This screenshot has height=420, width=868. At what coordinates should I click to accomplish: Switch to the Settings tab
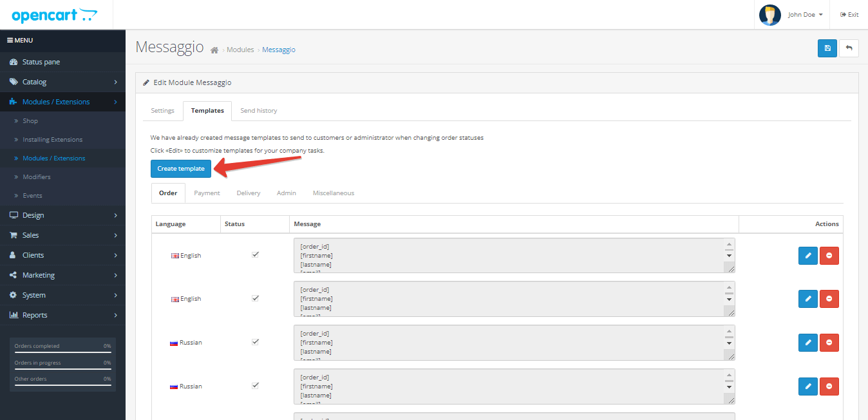162,111
